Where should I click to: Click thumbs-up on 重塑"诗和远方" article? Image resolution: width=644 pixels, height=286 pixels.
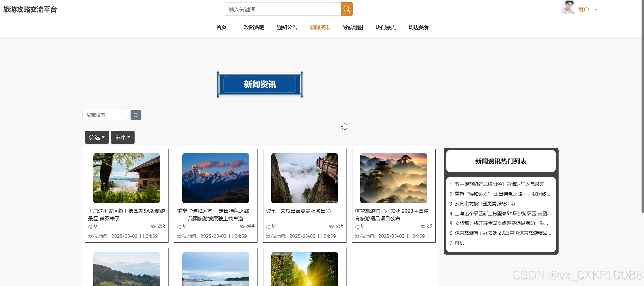(179, 226)
